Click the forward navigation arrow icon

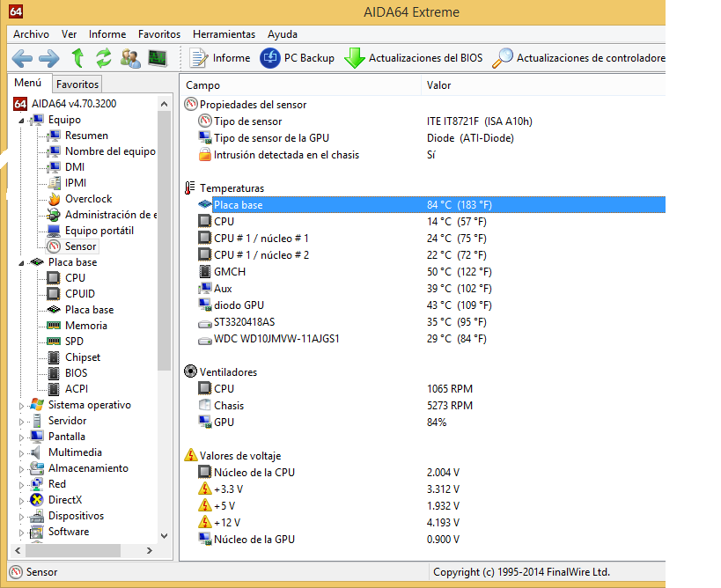point(49,58)
